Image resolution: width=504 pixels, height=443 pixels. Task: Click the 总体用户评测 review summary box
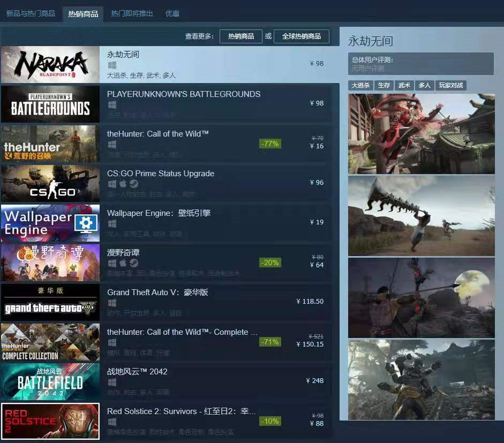click(x=421, y=64)
